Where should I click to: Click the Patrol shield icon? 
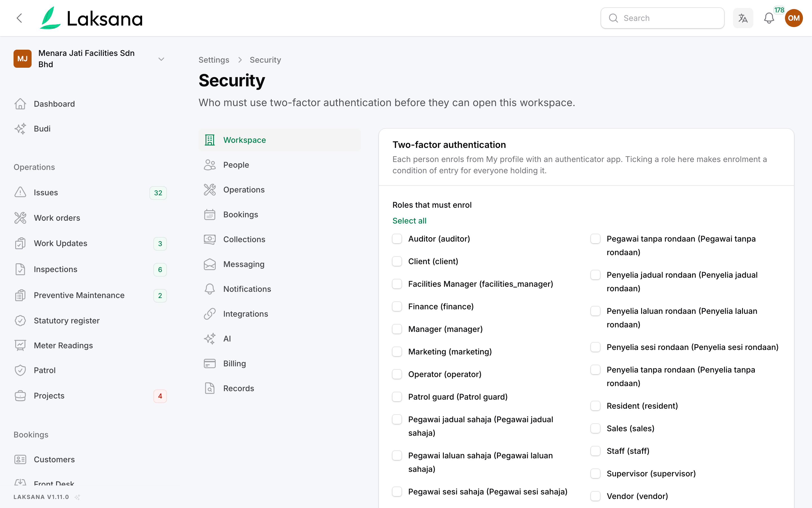(x=20, y=370)
